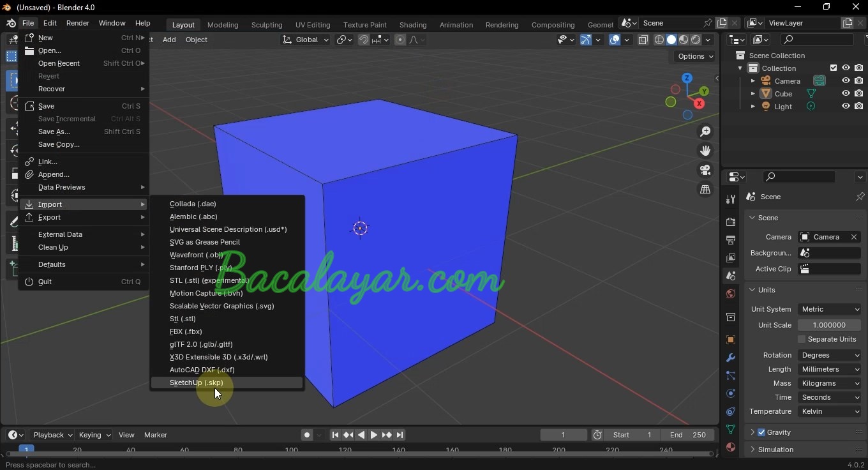Click the zoom magnifier icon in viewport
868x470 pixels.
(x=705, y=132)
